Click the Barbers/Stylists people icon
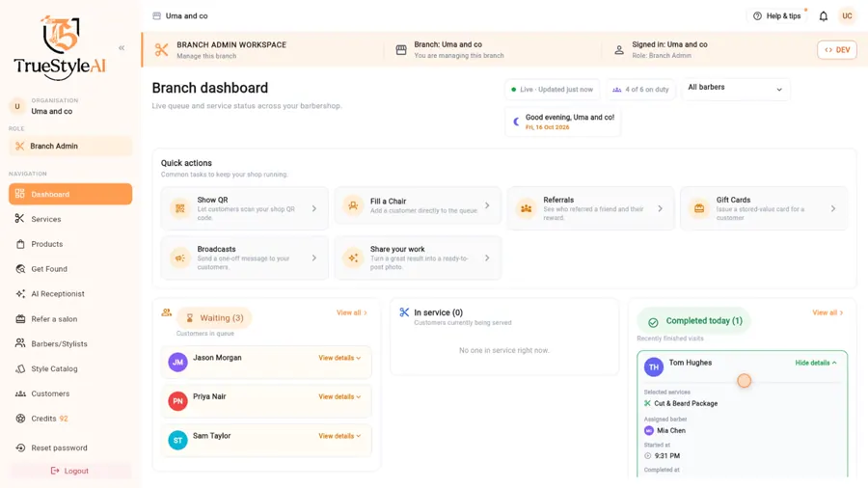The width and height of the screenshot is (868, 488). tap(20, 343)
